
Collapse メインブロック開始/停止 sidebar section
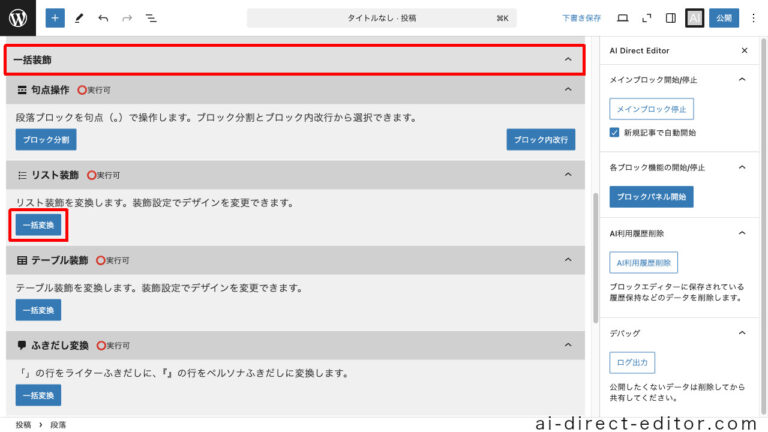pos(742,79)
